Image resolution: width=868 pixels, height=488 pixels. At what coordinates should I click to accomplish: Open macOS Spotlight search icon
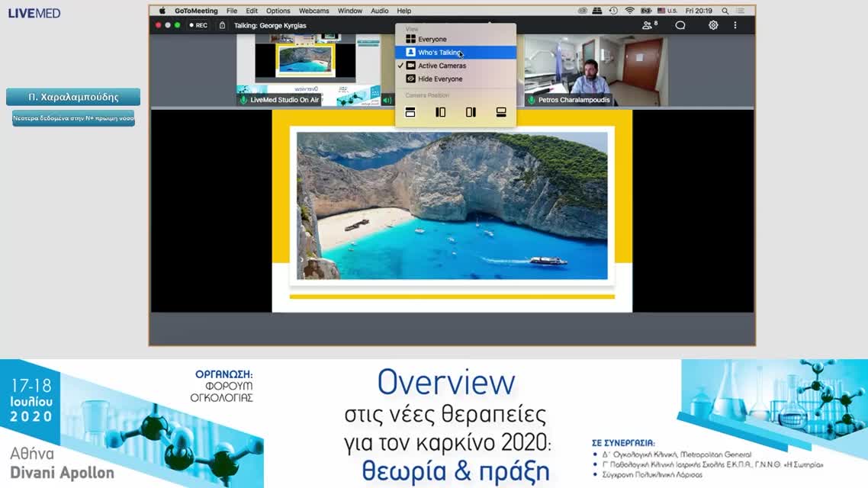coord(725,11)
